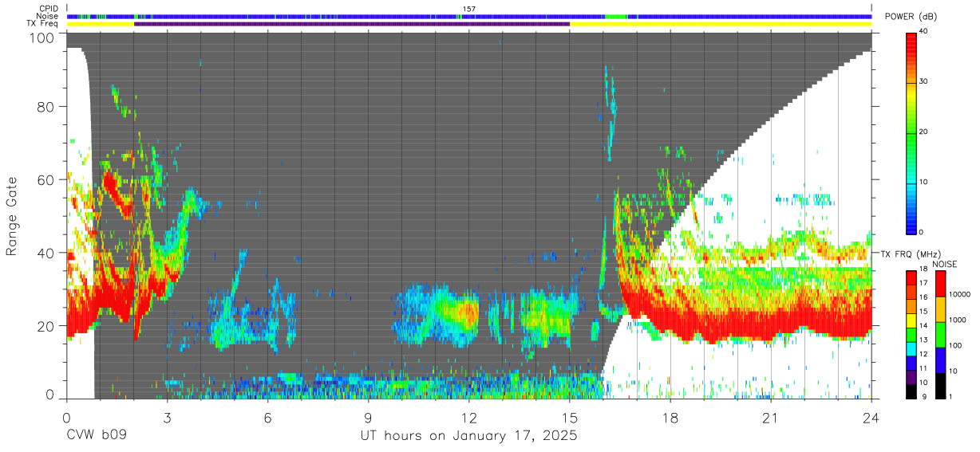Screen dimensions: 980x452
Task: Click the "3" tick on the UT hours axis
Action: coord(168,417)
